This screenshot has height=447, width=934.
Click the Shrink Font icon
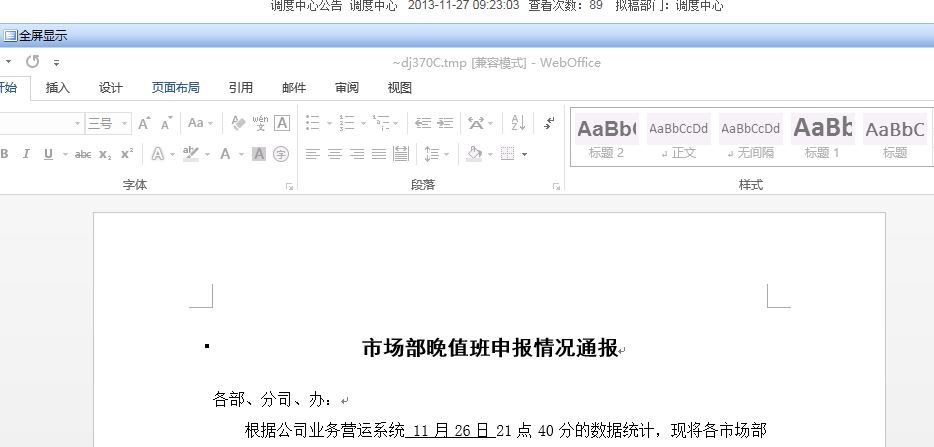coord(167,123)
